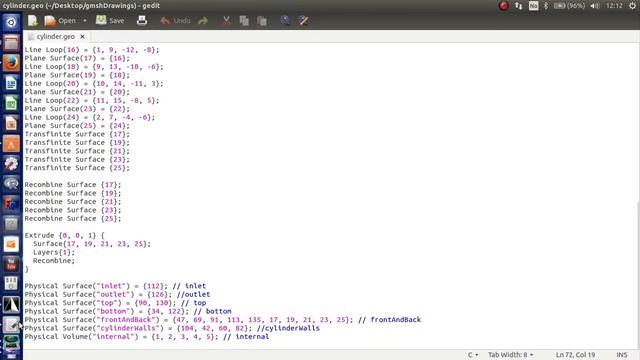Click the Physical Volume("internal") line
Image resolution: width=640 pixels, height=360 pixels.
[x=147, y=337]
